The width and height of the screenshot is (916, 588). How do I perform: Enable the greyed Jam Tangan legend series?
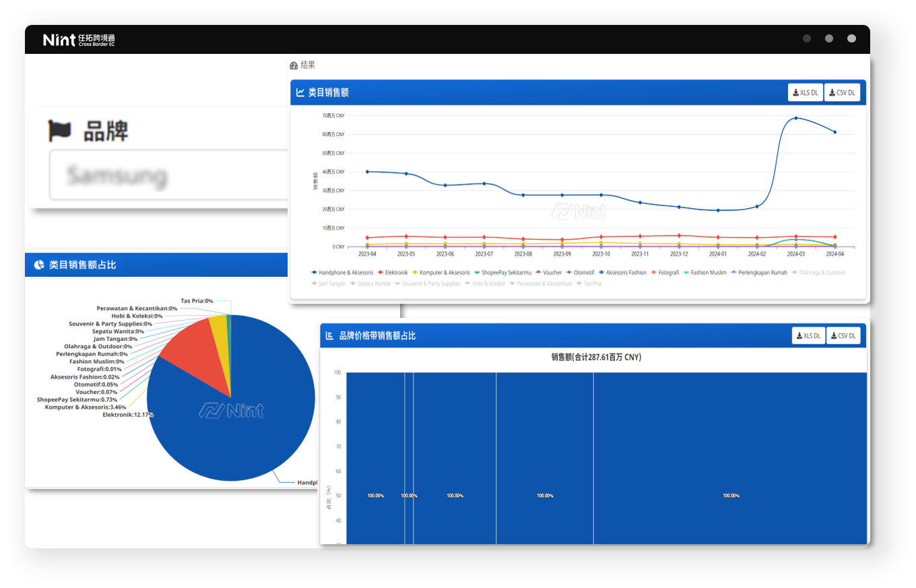point(329,284)
